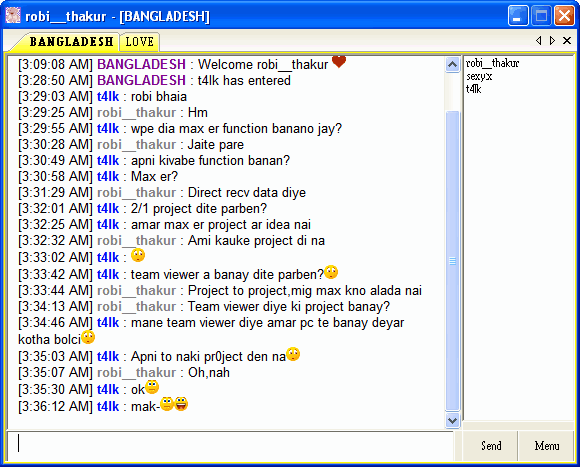The image size is (580, 467).
Task: Click the 'Hm' reply at 3:29:25 AM
Action: [198, 112]
